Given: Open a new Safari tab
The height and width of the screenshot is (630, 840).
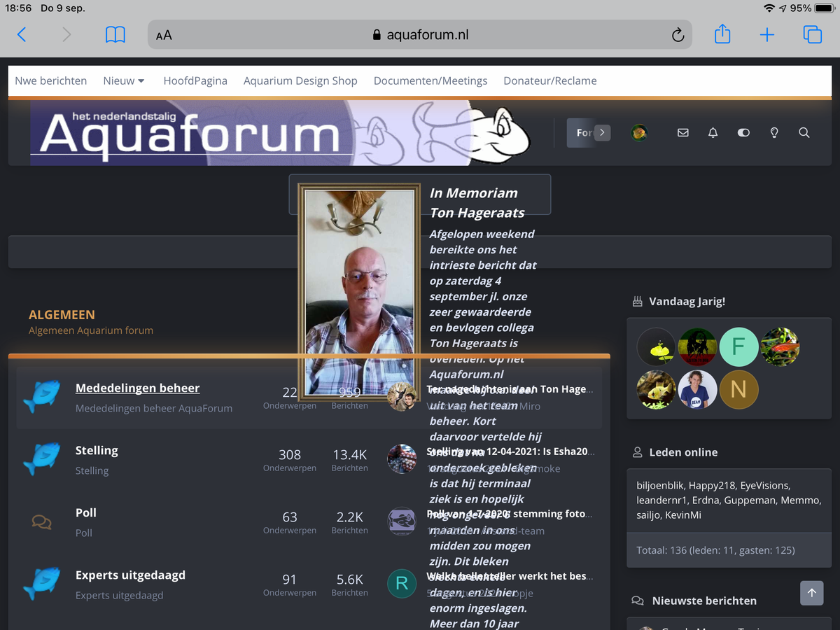Looking at the screenshot, I should tap(767, 34).
